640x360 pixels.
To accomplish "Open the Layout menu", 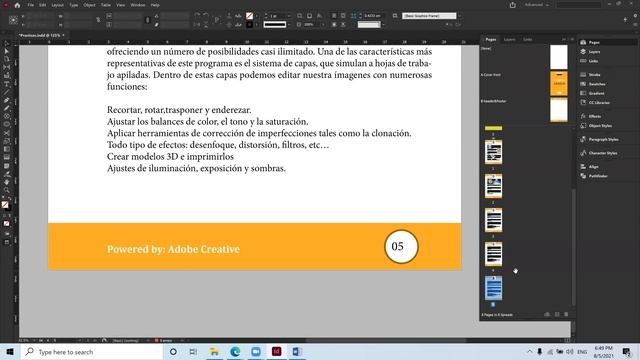I will (x=57, y=5).
